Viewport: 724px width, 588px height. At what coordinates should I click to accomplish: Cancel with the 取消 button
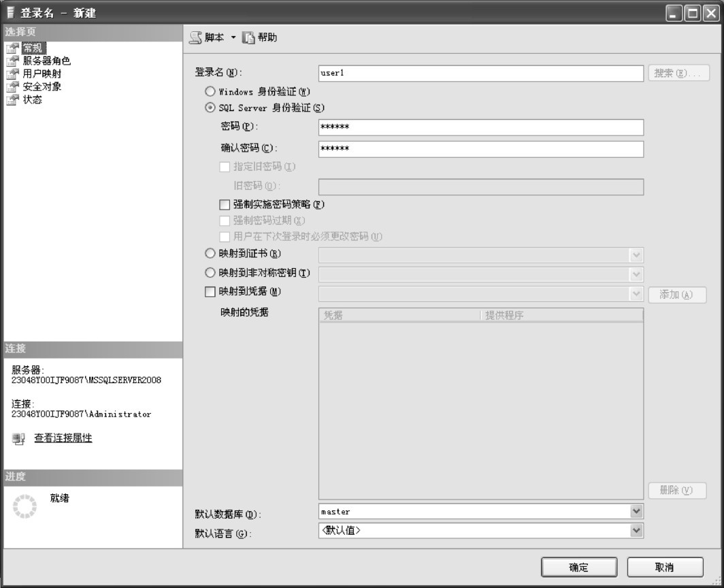point(665,567)
